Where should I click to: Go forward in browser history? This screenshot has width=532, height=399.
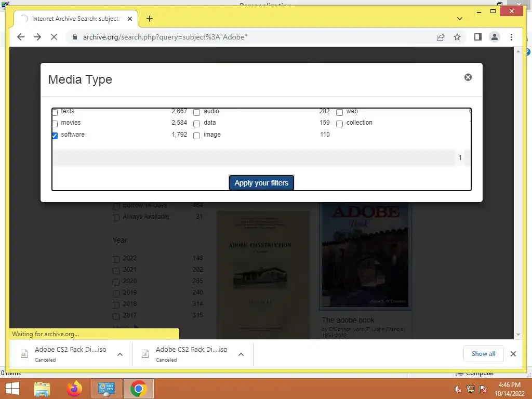[37, 37]
